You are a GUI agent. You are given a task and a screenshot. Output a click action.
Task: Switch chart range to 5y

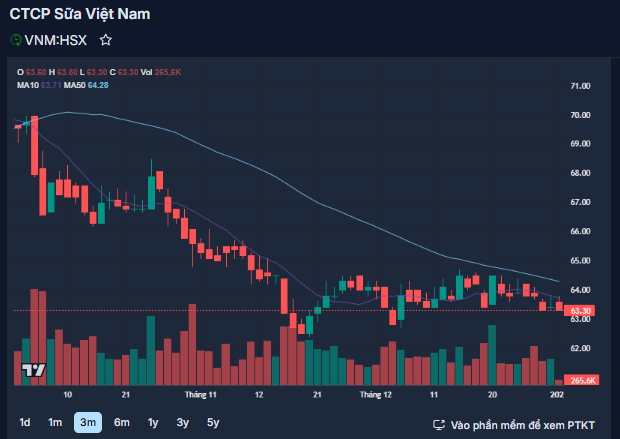[x=213, y=422]
